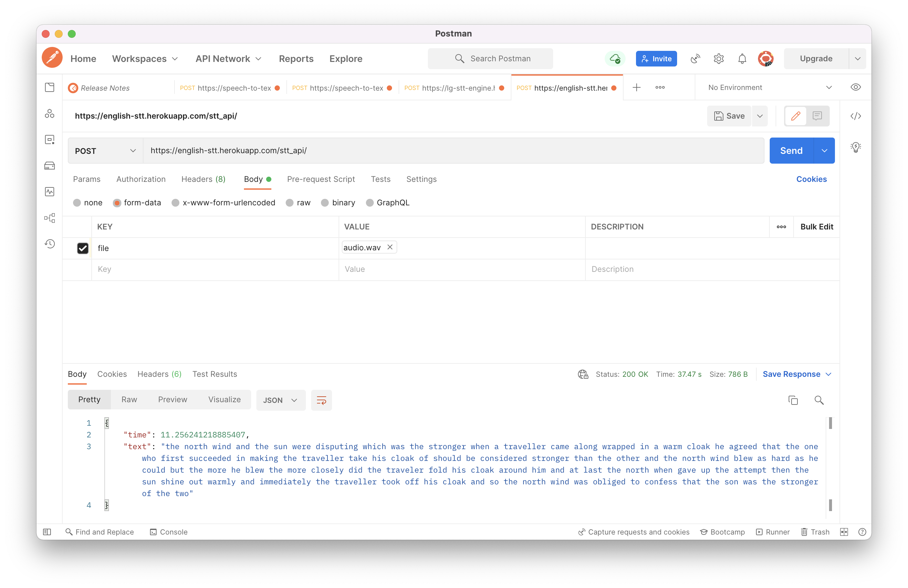Open Environments in the left sidebar
The height and width of the screenshot is (588, 908).
click(x=50, y=140)
